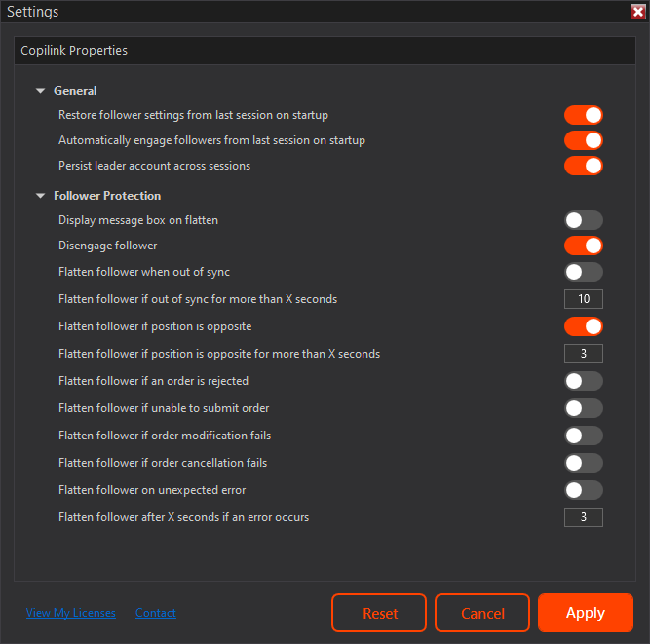Turn on flatten if unable to submit order
The image size is (650, 644).
[x=583, y=408]
